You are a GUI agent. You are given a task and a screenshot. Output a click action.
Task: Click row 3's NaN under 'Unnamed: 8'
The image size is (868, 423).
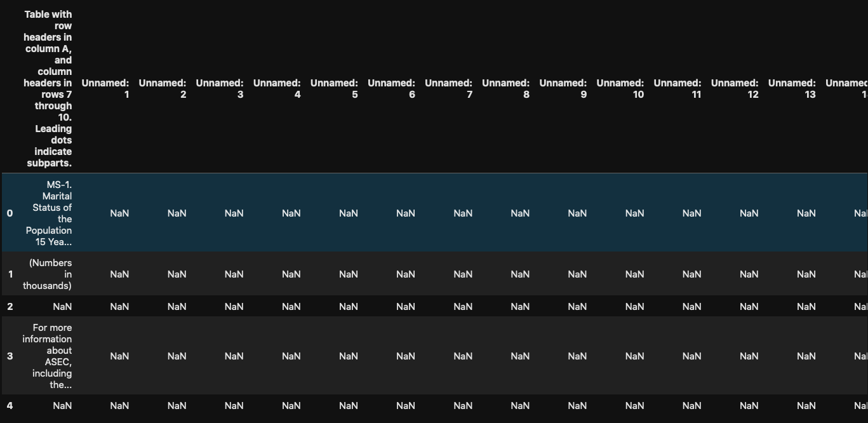pyautogui.click(x=520, y=356)
